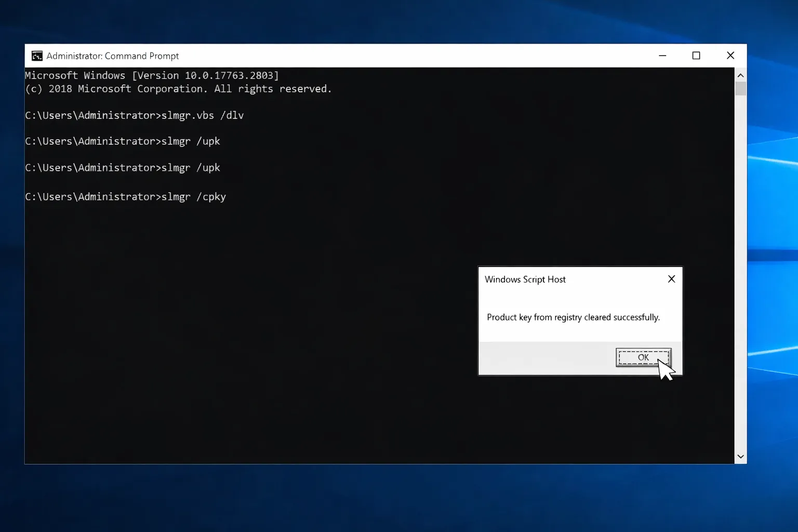Click the scrollbar down arrow
Viewport: 798px width, 532px height.
coord(740,456)
